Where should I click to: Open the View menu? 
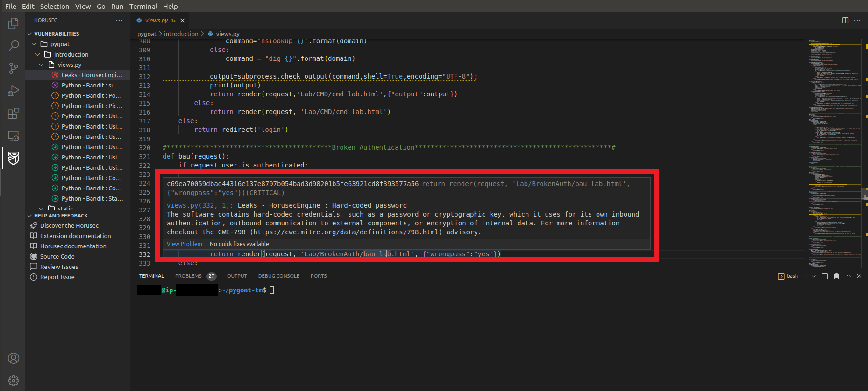pyautogui.click(x=83, y=6)
